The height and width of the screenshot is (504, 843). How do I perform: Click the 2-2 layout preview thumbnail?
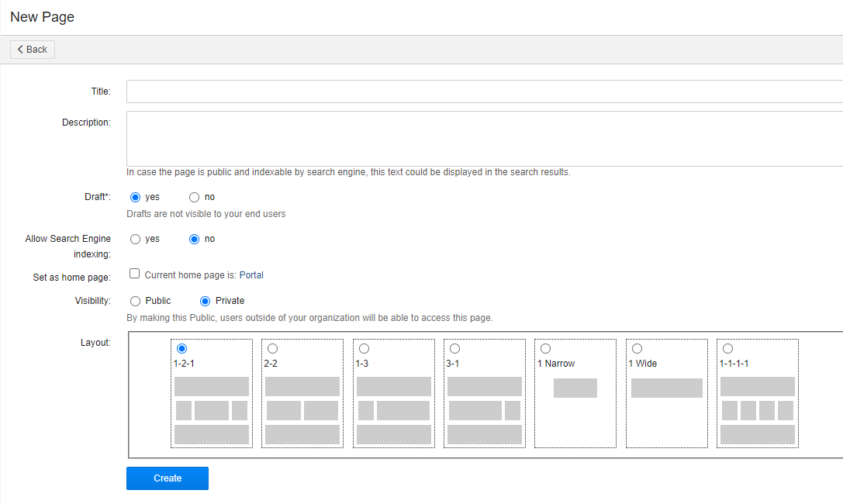[x=302, y=410]
